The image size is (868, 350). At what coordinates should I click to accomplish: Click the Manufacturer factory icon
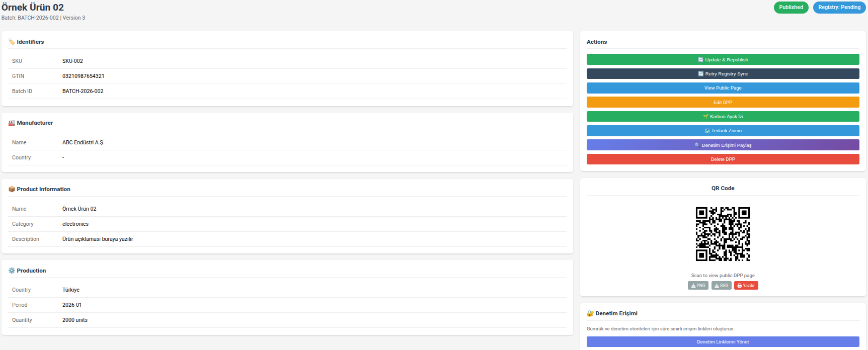pos(12,123)
